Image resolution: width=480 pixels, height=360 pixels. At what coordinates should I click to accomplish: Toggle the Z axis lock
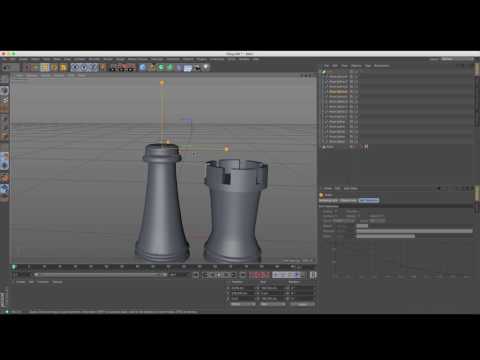coord(93,68)
